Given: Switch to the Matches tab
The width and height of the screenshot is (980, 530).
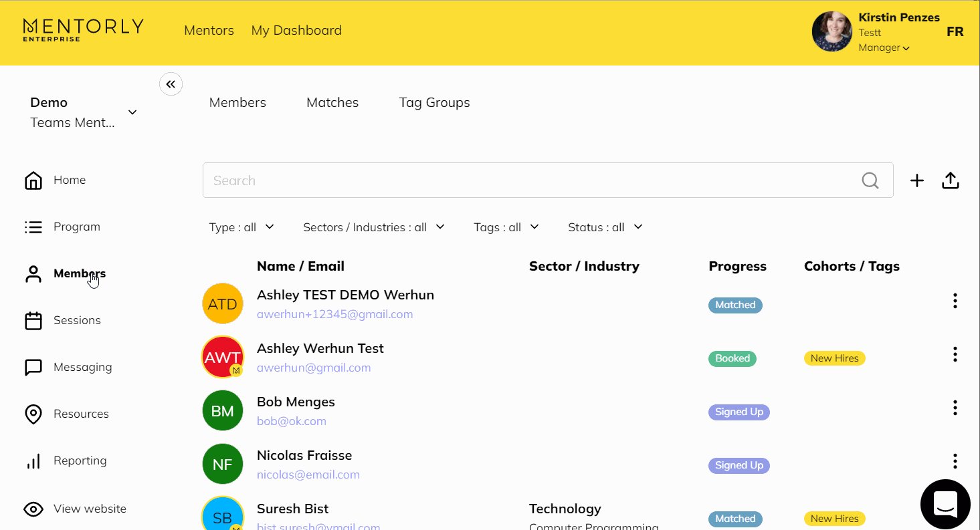Looking at the screenshot, I should pos(332,103).
